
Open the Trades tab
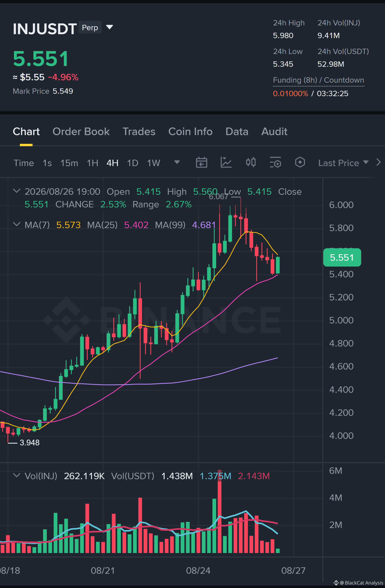139,132
